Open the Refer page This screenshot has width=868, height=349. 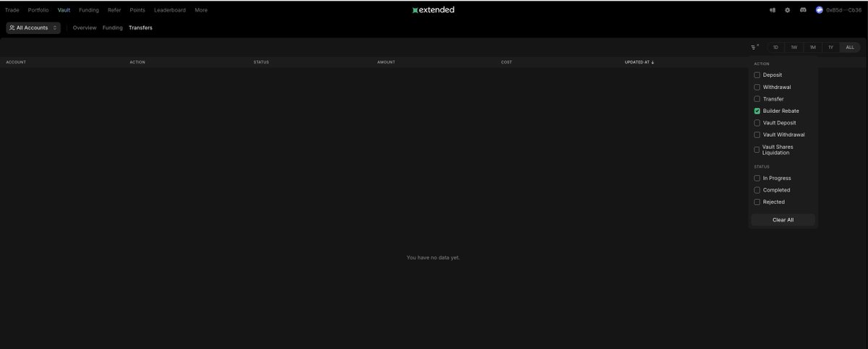pyautogui.click(x=114, y=10)
